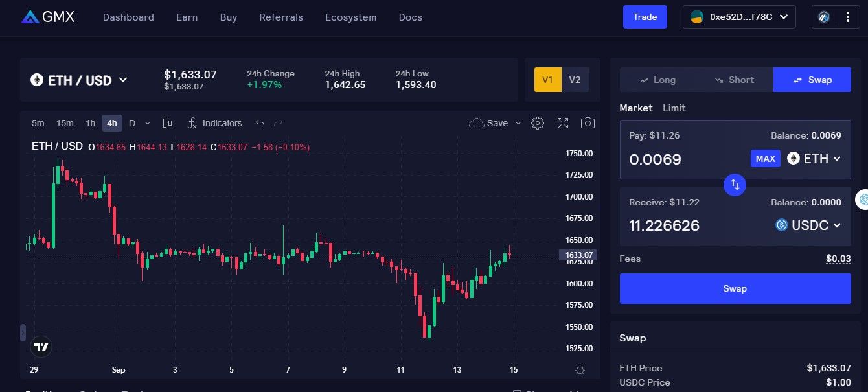The image size is (868, 392).
Task: Click the MAX balance button
Action: pyautogui.click(x=765, y=158)
